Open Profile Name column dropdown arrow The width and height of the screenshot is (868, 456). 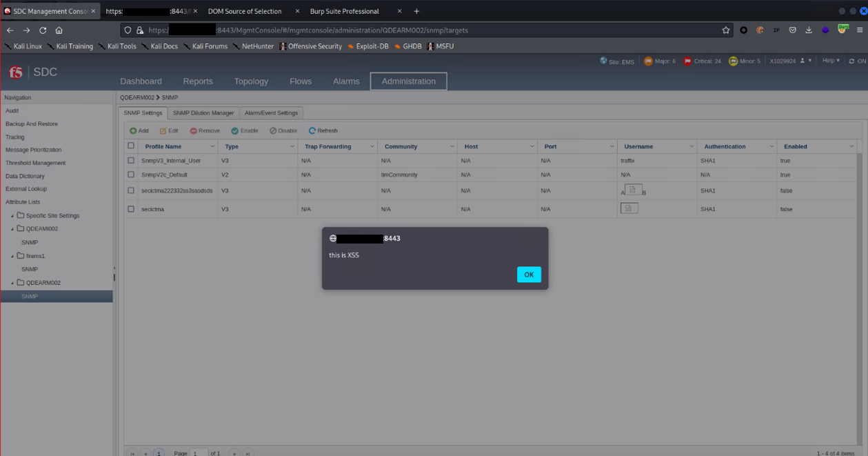pyautogui.click(x=212, y=146)
